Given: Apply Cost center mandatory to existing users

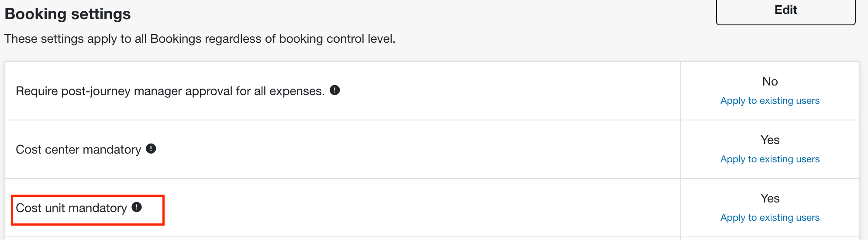Looking at the screenshot, I should point(770,159).
